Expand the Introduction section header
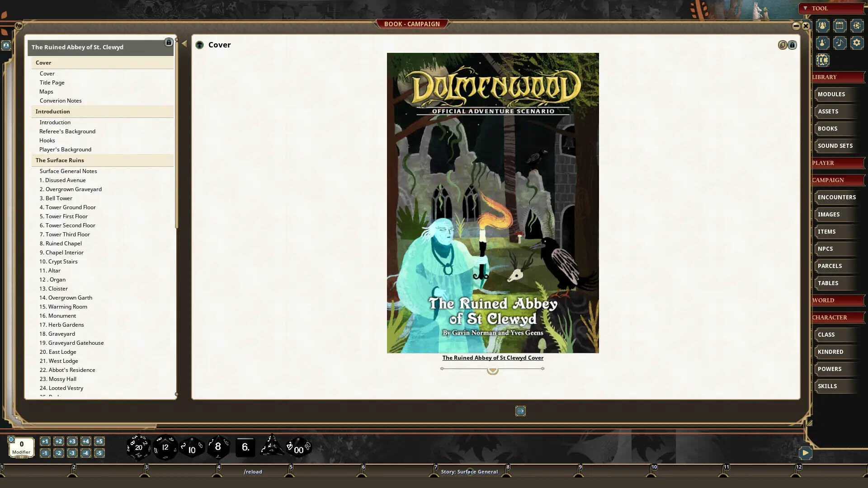This screenshot has width=868, height=488. click(x=52, y=111)
